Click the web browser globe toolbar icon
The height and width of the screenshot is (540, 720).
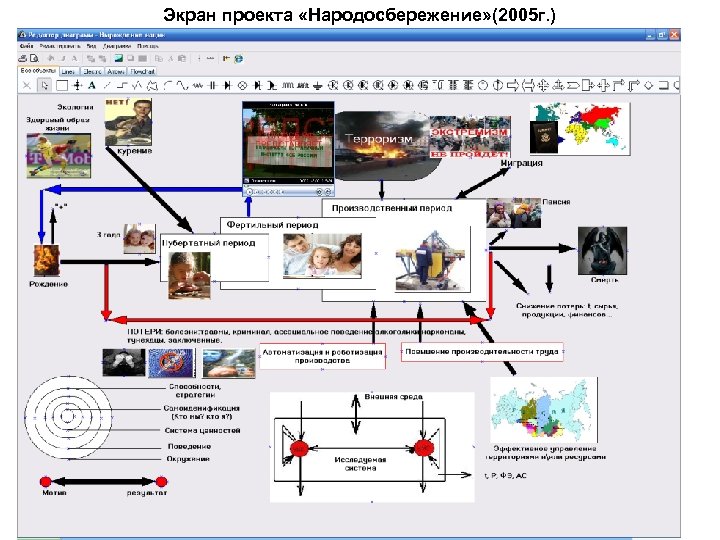(239, 59)
